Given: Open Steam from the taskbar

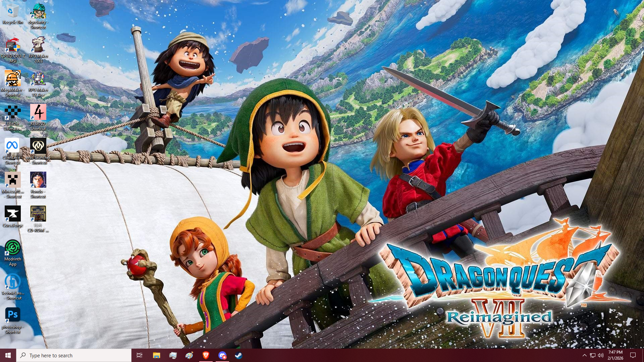Looking at the screenshot, I should (x=238, y=355).
